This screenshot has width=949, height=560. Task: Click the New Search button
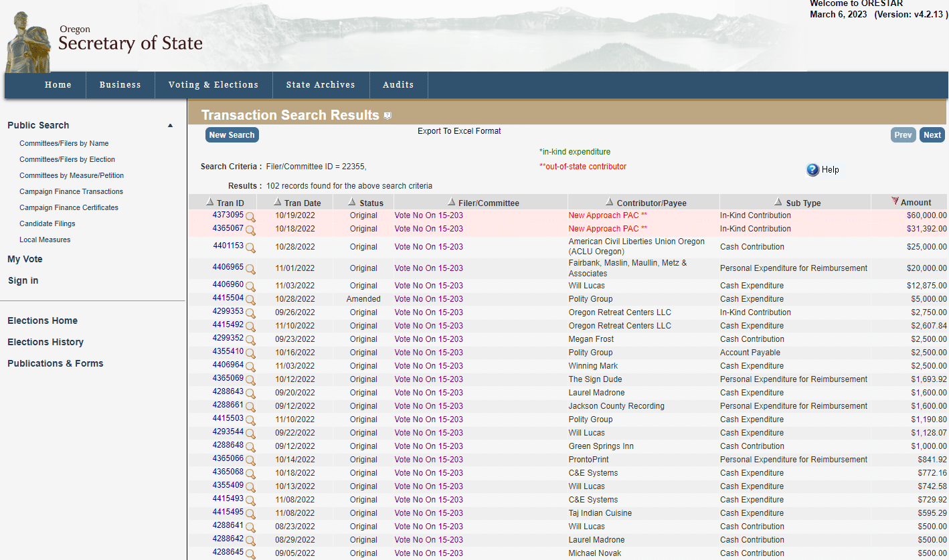232,135
